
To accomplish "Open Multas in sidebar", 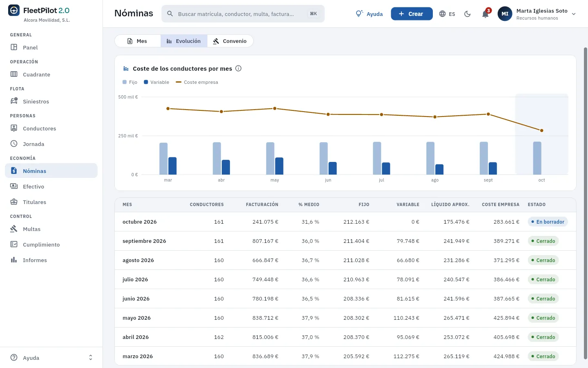I will (x=51, y=229).
